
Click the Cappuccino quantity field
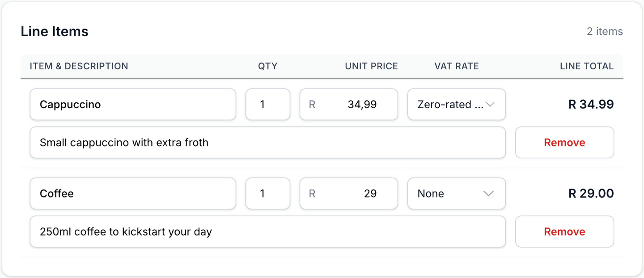pos(267,104)
